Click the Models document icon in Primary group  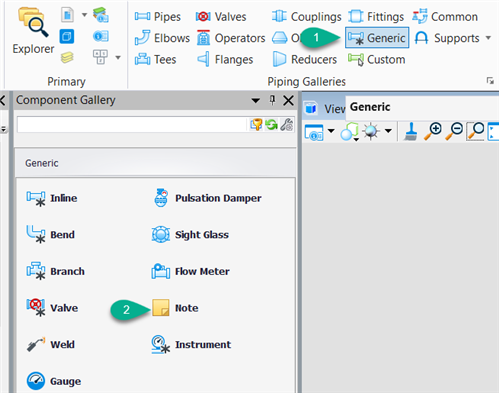tap(67, 15)
